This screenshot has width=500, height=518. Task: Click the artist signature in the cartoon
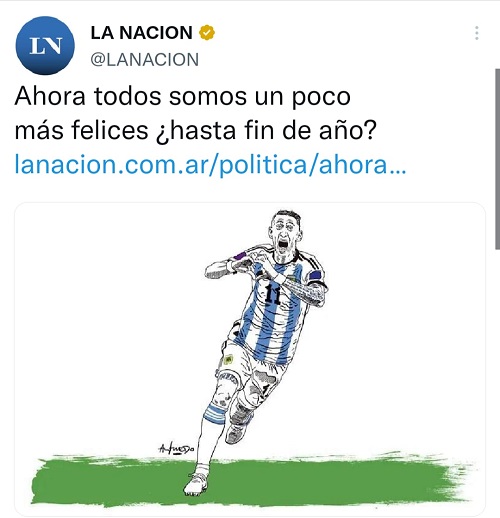[176, 449]
